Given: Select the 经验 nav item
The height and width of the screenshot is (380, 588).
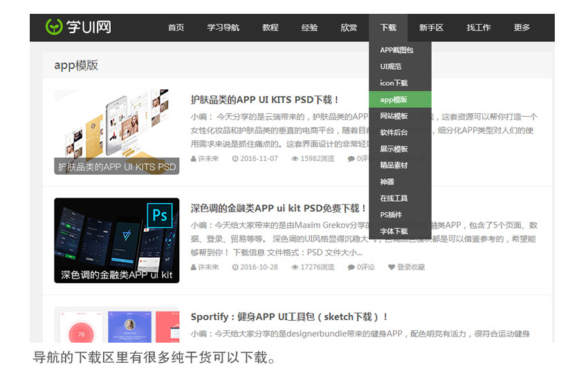Looking at the screenshot, I should point(309,28).
